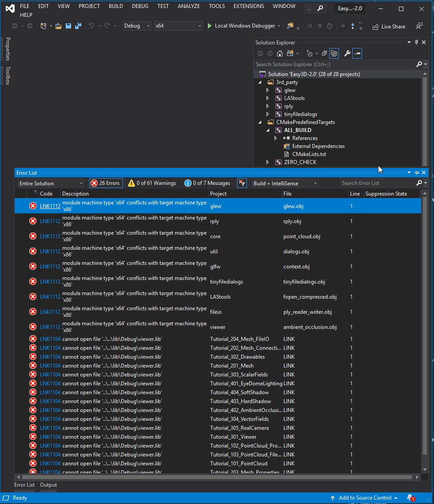The image size is (434, 504).
Task: Click Add to Source Control in status bar
Action: click(x=365, y=498)
